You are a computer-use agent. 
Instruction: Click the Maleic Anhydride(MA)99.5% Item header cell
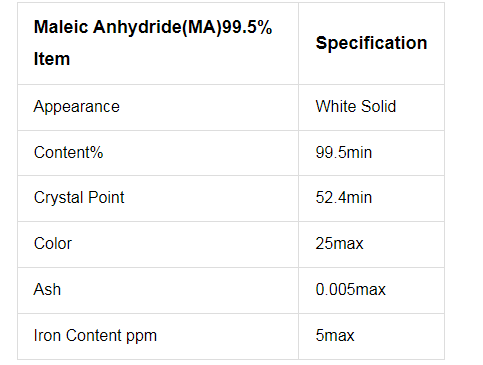(x=158, y=43)
